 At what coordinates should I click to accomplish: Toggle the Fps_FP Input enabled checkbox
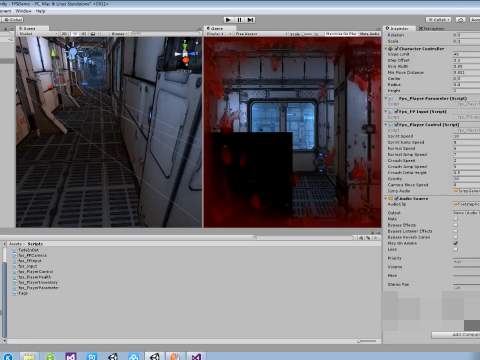[397, 111]
